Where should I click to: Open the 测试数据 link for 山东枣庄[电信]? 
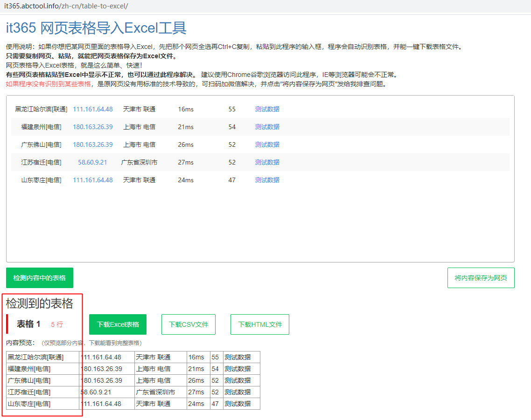(267, 179)
